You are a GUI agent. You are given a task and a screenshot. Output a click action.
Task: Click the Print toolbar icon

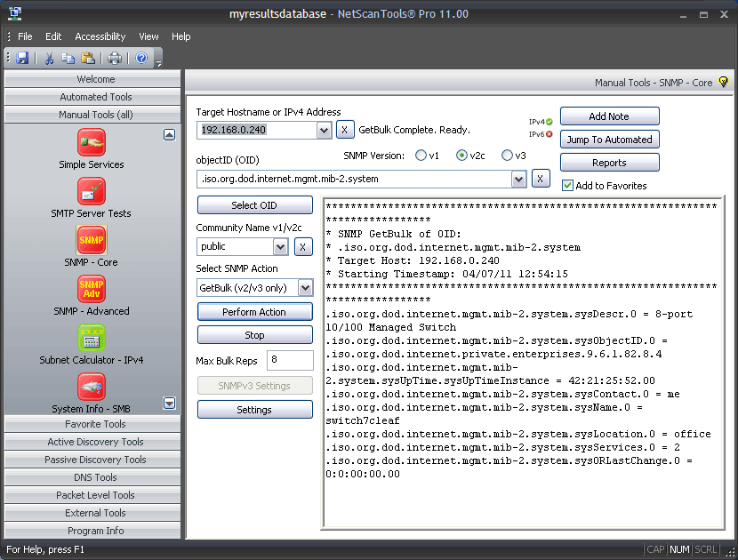116,58
